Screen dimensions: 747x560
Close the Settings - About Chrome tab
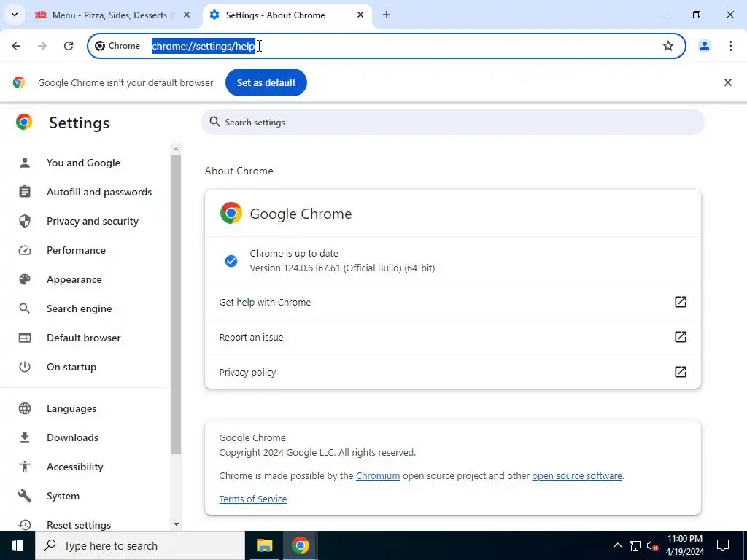pos(360,15)
